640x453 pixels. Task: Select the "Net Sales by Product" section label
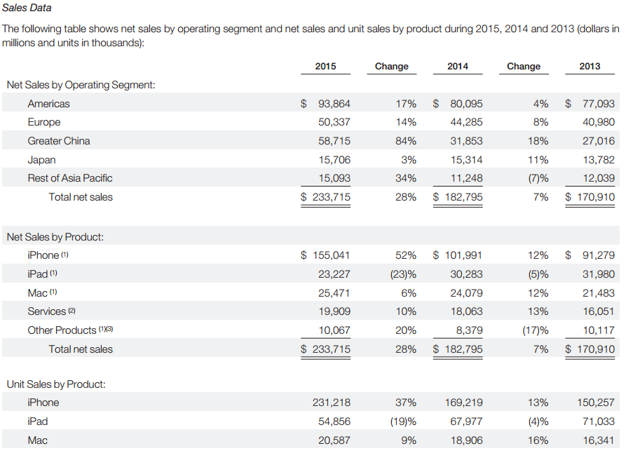pyautogui.click(x=56, y=237)
